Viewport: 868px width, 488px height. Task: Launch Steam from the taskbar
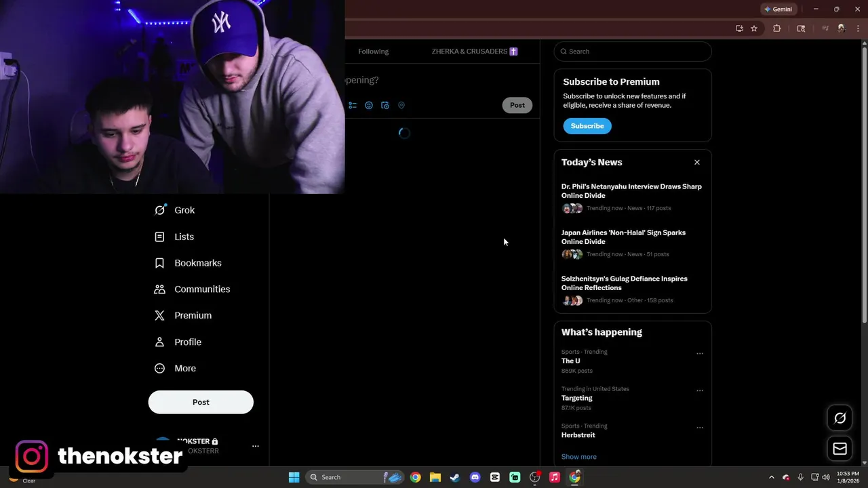point(455,477)
